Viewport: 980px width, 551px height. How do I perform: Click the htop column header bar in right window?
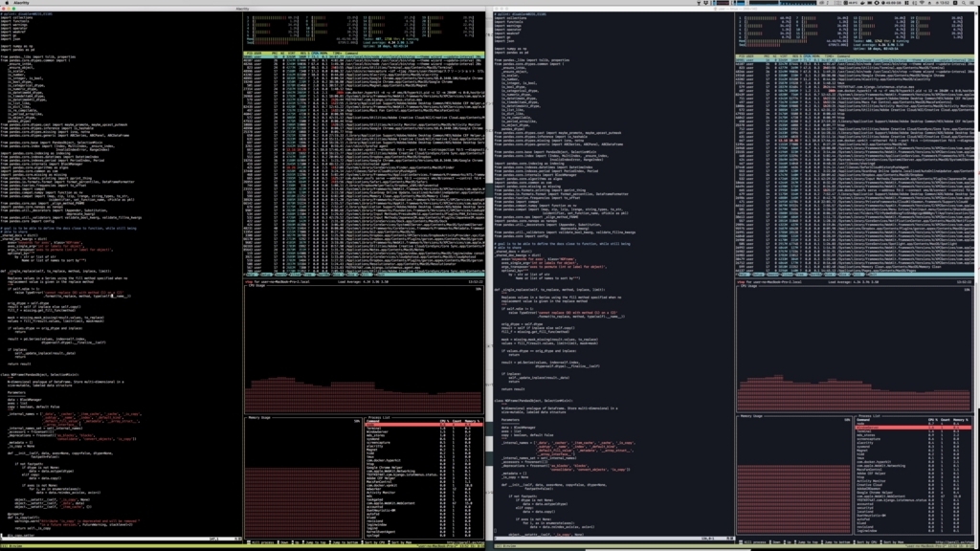(x=855, y=56)
